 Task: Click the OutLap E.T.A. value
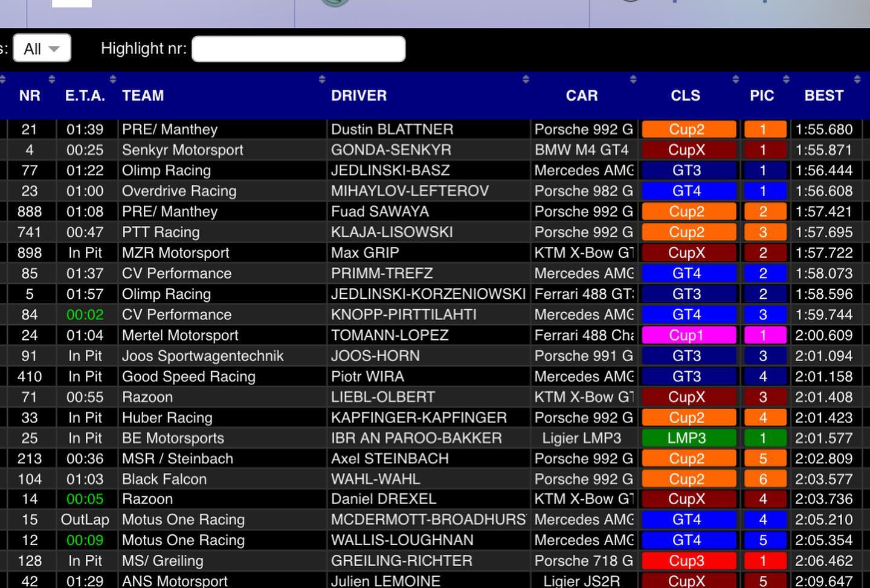coord(85,519)
